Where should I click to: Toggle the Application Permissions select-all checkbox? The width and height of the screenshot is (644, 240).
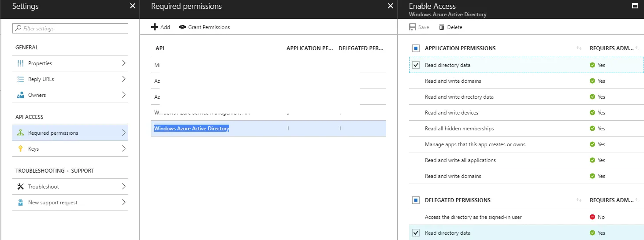point(416,48)
